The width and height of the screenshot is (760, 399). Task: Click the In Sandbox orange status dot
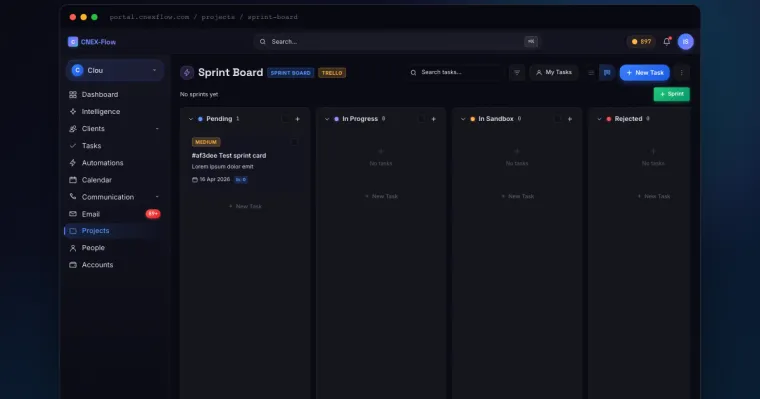(x=473, y=119)
